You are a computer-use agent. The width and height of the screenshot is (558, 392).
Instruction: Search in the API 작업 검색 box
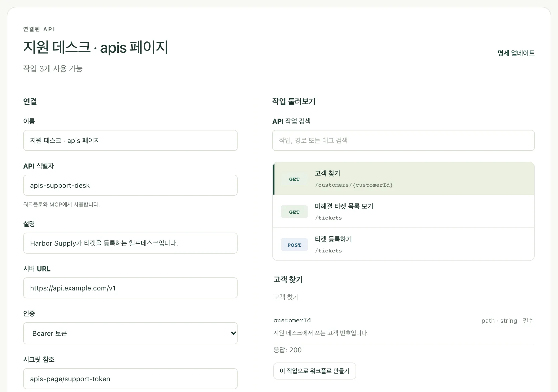[403, 140]
